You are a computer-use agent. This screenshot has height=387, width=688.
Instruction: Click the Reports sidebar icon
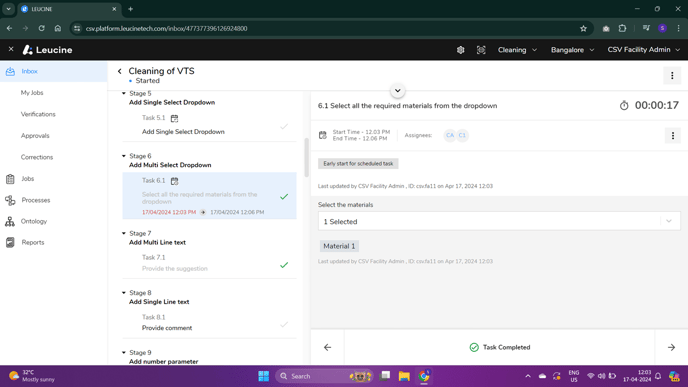point(10,242)
